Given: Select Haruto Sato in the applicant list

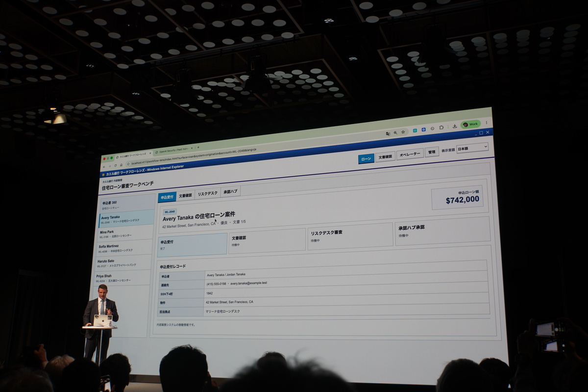Looking at the screenshot, I should 123,263.
